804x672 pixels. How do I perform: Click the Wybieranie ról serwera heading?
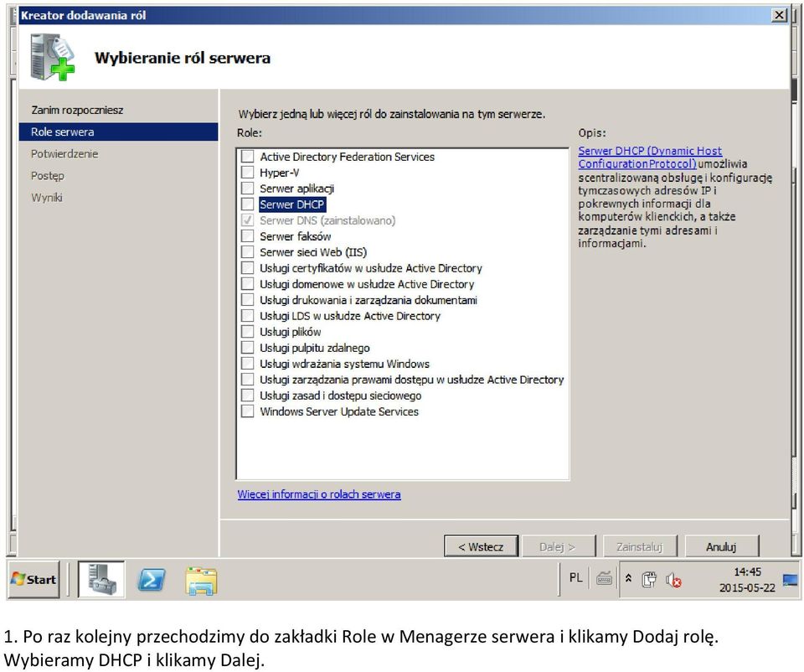point(182,58)
